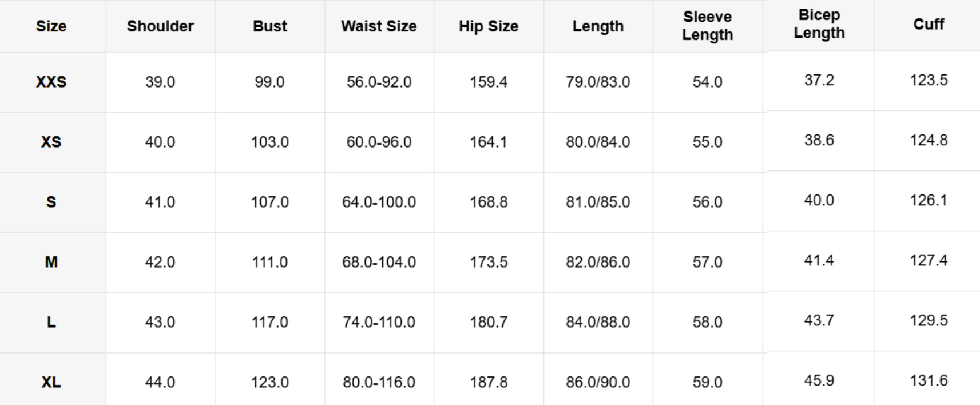
Task: Click the 117.0 bust cell
Action: [x=270, y=322]
